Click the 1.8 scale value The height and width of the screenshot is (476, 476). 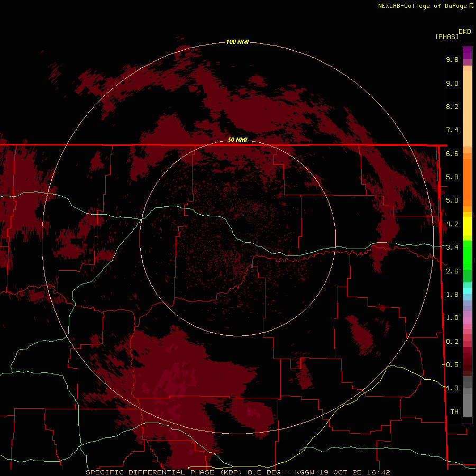coord(452,295)
